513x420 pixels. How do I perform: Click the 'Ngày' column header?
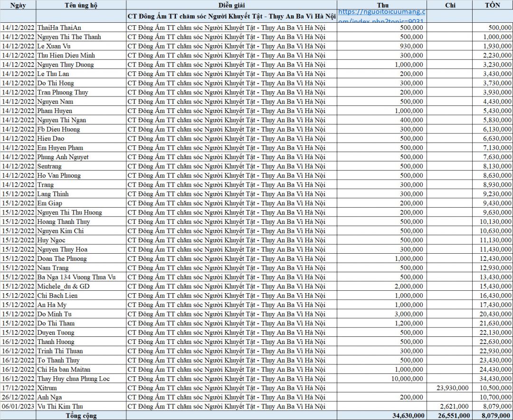coord(18,5)
